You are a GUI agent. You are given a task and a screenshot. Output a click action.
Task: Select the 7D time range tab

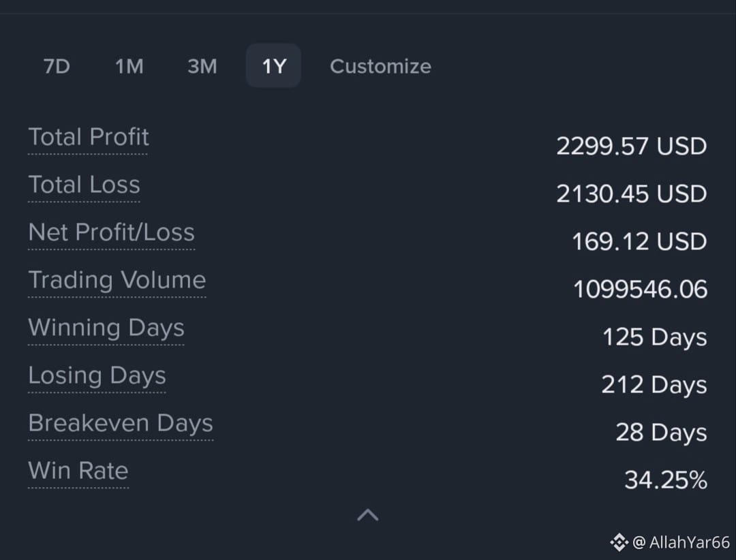57,66
